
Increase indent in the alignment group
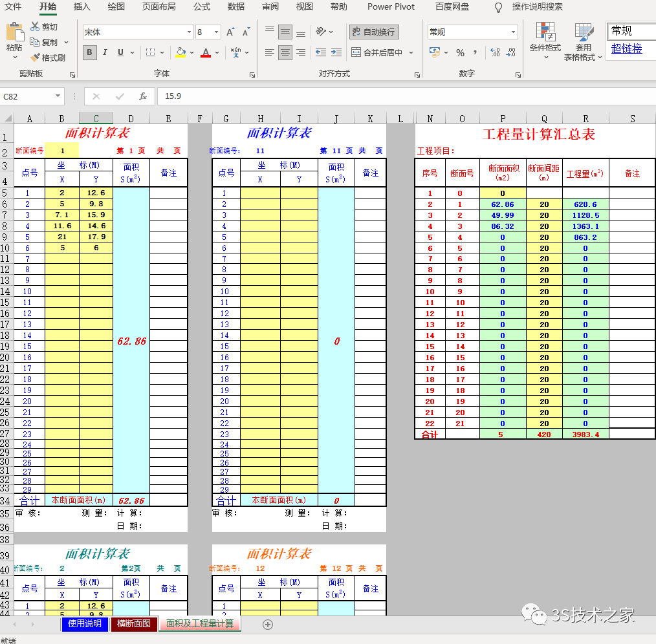click(336, 52)
